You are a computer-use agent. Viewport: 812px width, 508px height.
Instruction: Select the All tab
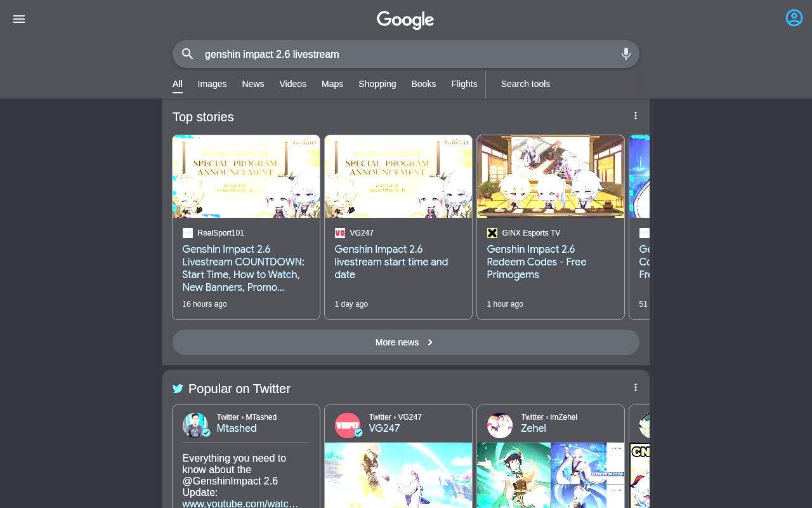[x=178, y=84]
